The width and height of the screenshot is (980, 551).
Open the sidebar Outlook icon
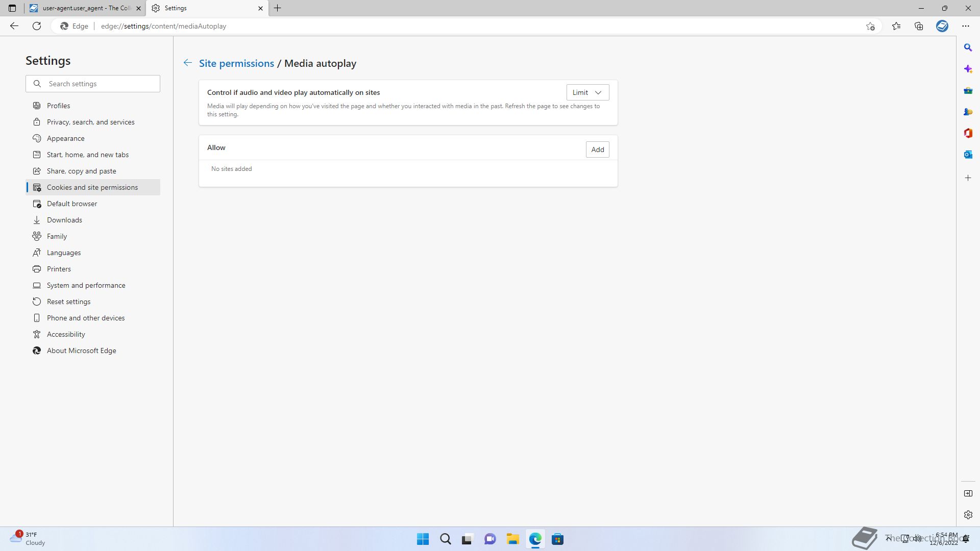(968, 155)
